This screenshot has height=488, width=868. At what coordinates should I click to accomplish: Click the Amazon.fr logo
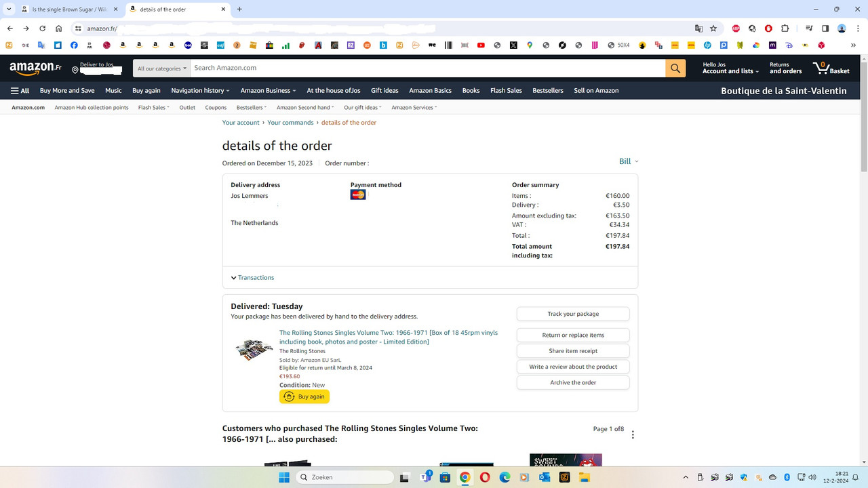point(35,68)
